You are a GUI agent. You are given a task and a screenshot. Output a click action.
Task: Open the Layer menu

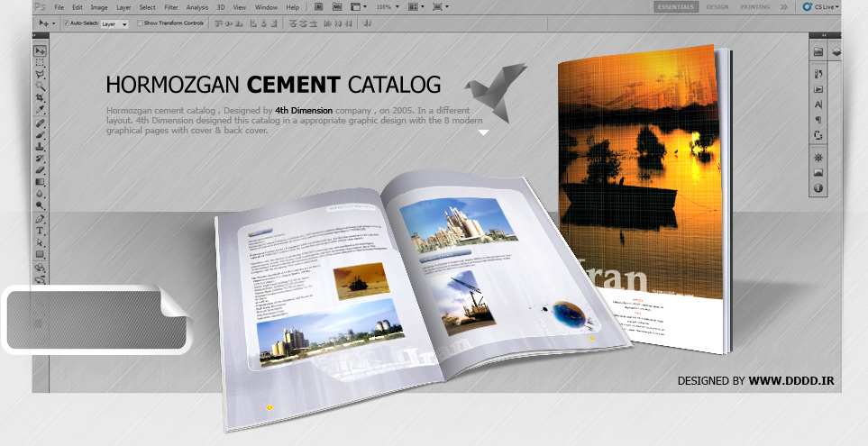tap(124, 8)
